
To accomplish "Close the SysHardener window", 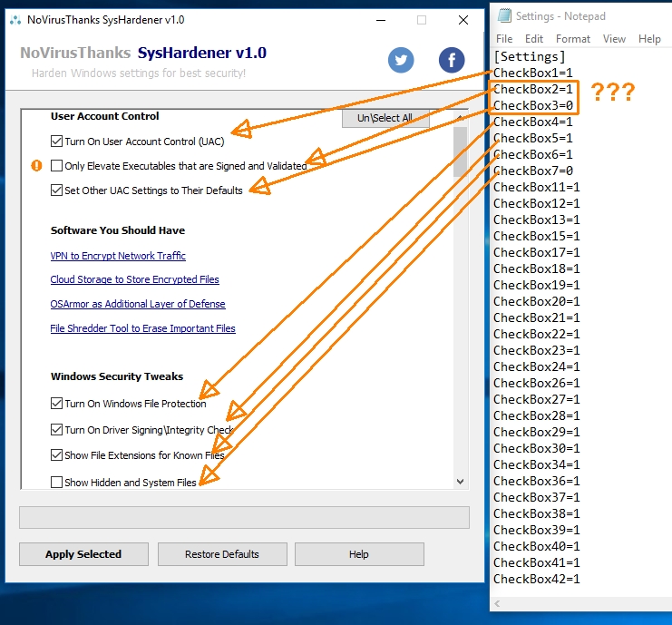I will pyautogui.click(x=463, y=20).
